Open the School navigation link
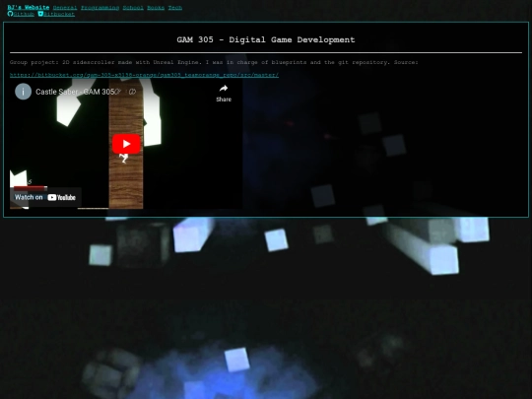Screen dimensions: 532x399 point(133,8)
